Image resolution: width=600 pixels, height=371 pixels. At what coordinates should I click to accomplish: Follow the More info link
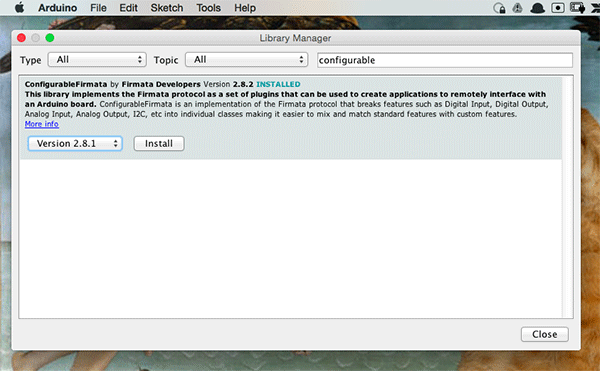tap(42, 124)
